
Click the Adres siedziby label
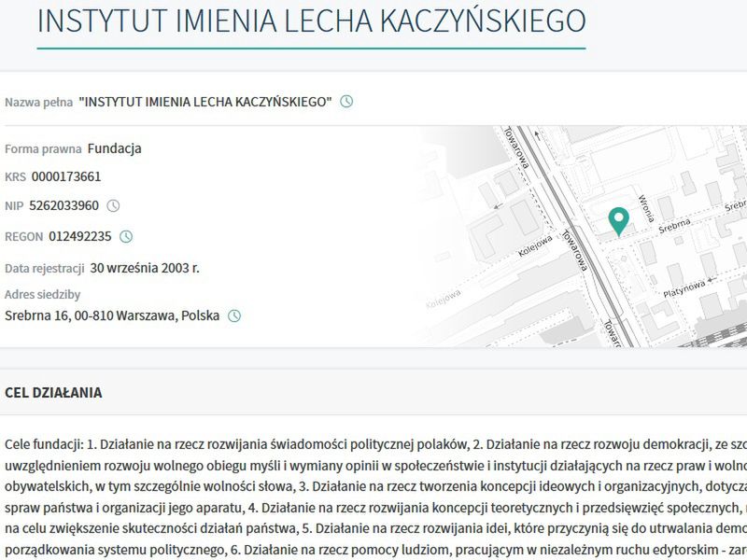[42, 295]
